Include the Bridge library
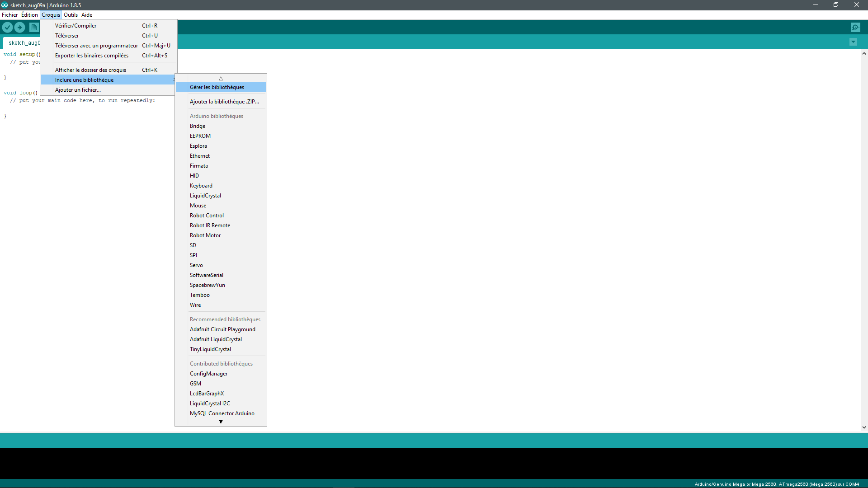Screen dimensions: 868x488 point(221,126)
